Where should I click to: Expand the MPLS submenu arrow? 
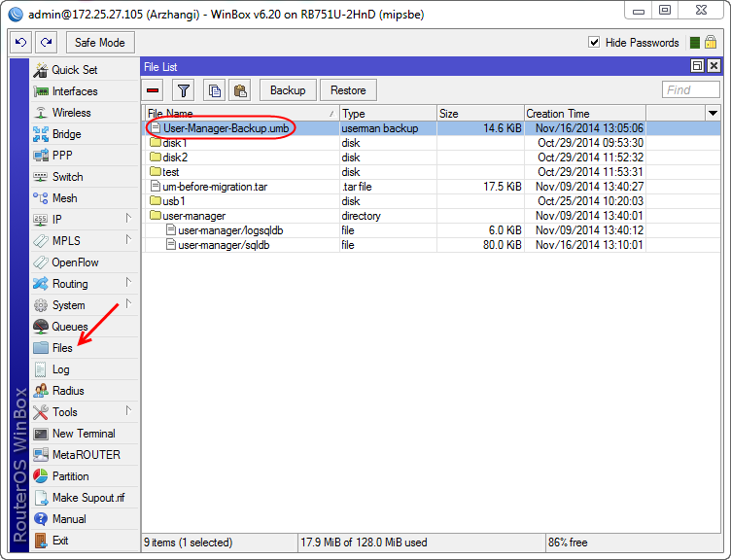[x=128, y=239]
